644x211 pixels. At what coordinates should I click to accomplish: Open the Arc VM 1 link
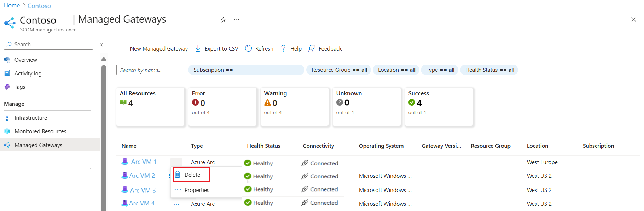[x=144, y=162]
